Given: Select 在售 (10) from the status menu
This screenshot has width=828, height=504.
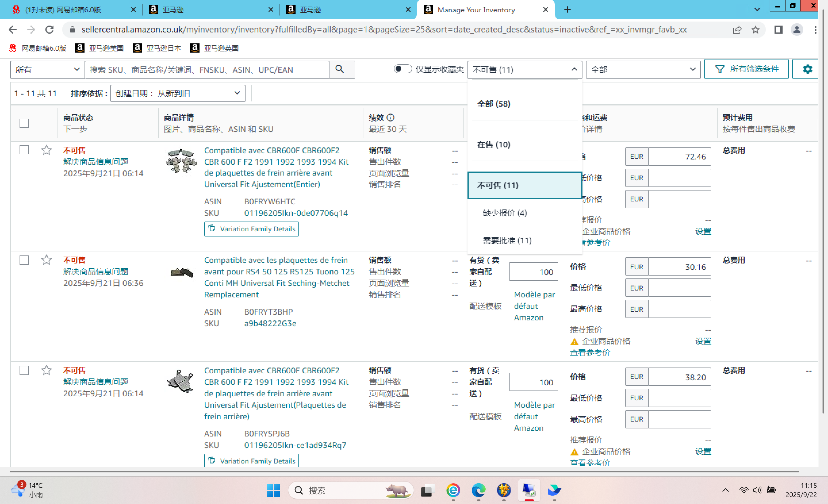Looking at the screenshot, I should (493, 144).
